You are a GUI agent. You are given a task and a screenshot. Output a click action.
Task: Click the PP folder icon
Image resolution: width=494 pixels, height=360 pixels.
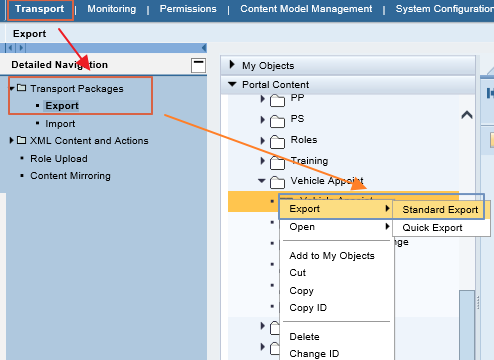pos(277,100)
